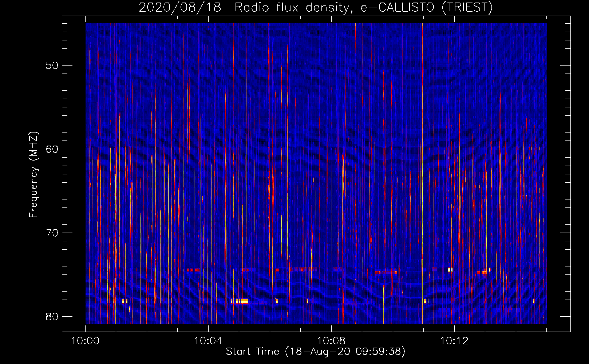Click the '80' frequency tick label
Image resolution: width=589 pixels, height=364 pixels.
52,317
